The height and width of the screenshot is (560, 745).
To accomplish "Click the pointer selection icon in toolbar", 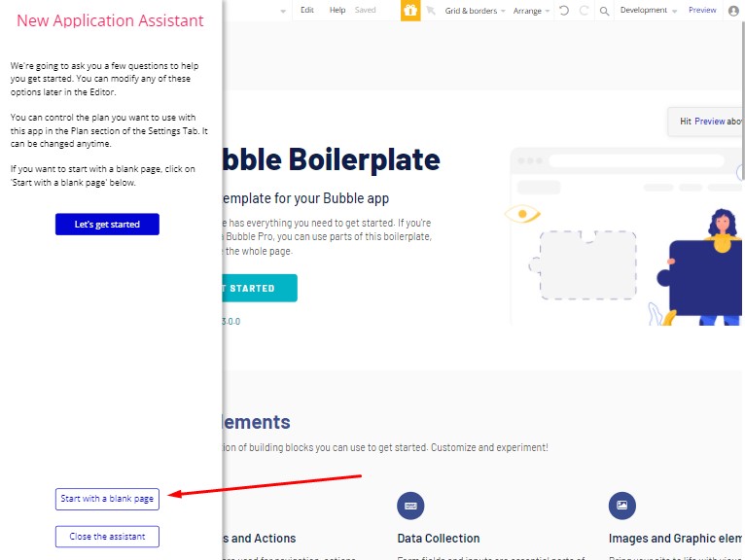I will click(431, 11).
